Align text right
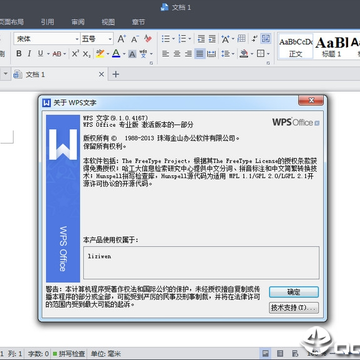The height and width of the screenshot is (360, 360). point(188,53)
